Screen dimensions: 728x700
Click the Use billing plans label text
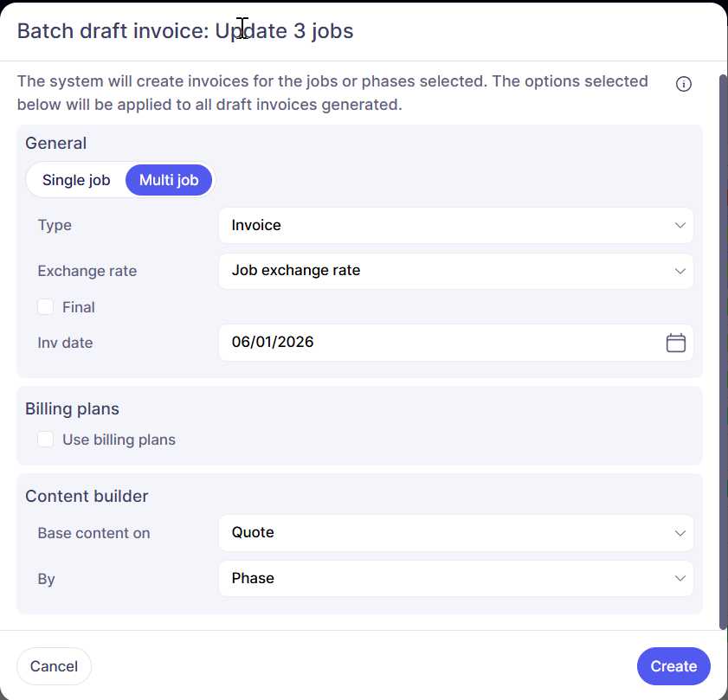click(x=119, y=440)
